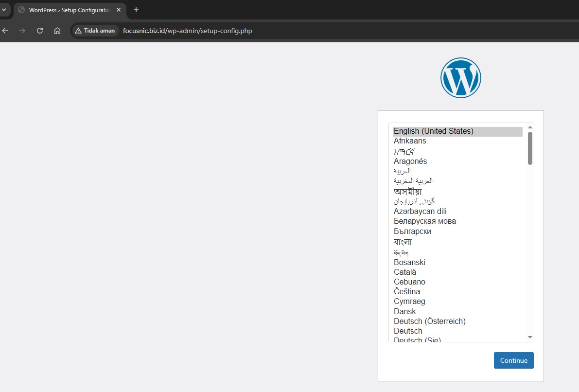The height and width of the screenshot is (392, 579).
Task: Reload the WordPress setup page
Action: tap(40, 31)
